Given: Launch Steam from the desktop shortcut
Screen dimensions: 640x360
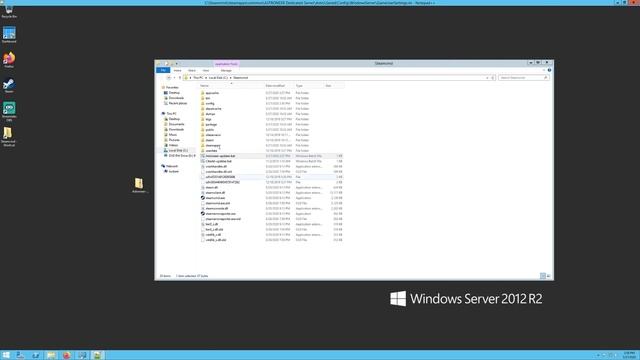Looking at the screenshot, I should click(x=9, y=85).
